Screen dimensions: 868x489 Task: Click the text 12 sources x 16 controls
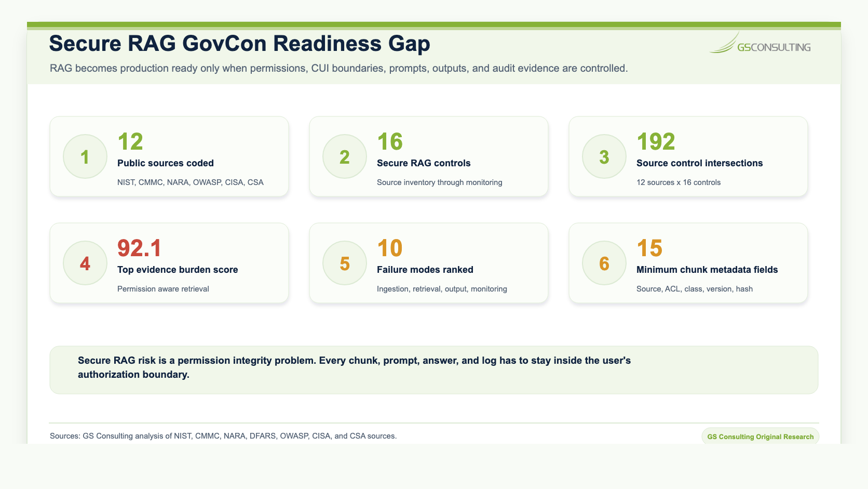pyautogui.click(x=679, y=182)
